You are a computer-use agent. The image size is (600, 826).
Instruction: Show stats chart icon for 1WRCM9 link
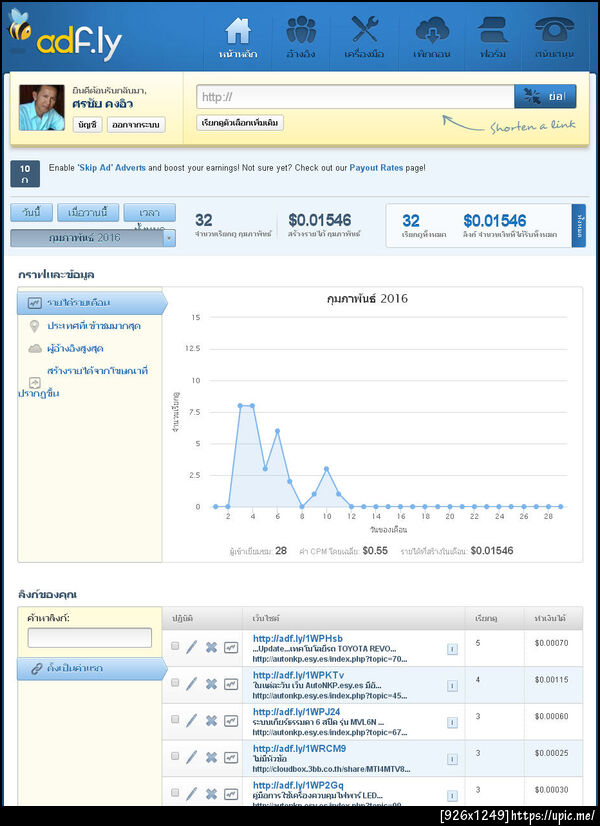231,757
